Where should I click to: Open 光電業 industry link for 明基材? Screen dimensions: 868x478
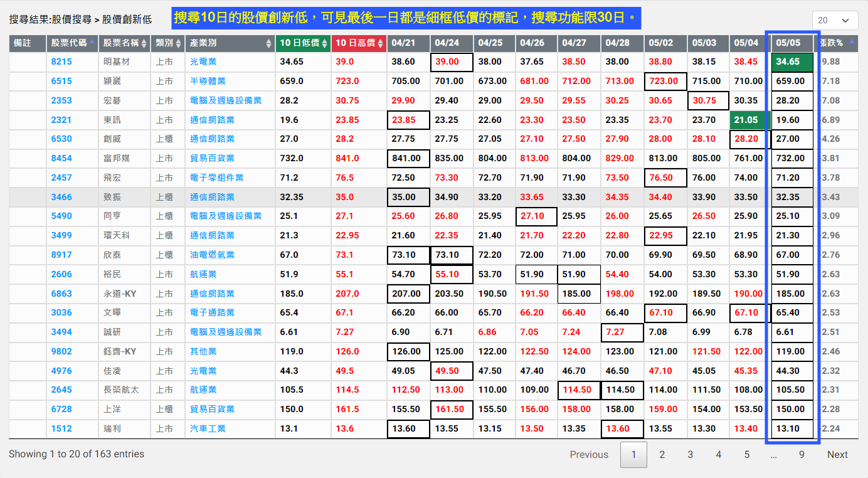(203, 62)
